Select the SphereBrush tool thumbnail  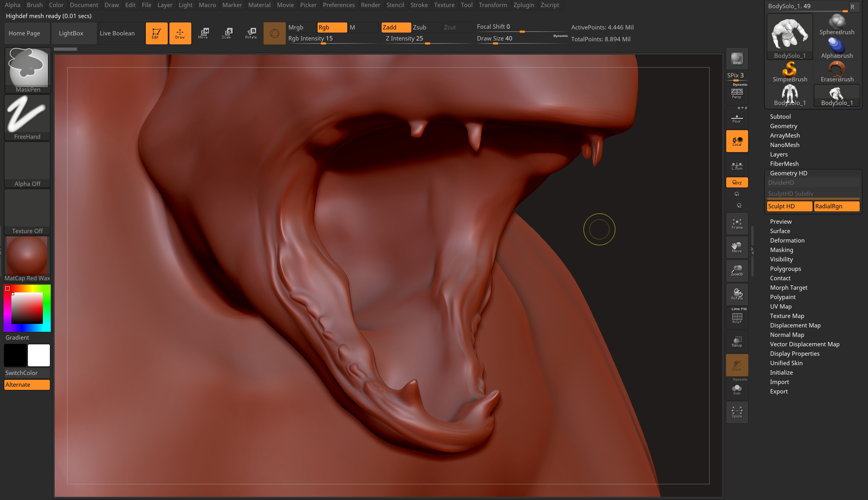837,25
